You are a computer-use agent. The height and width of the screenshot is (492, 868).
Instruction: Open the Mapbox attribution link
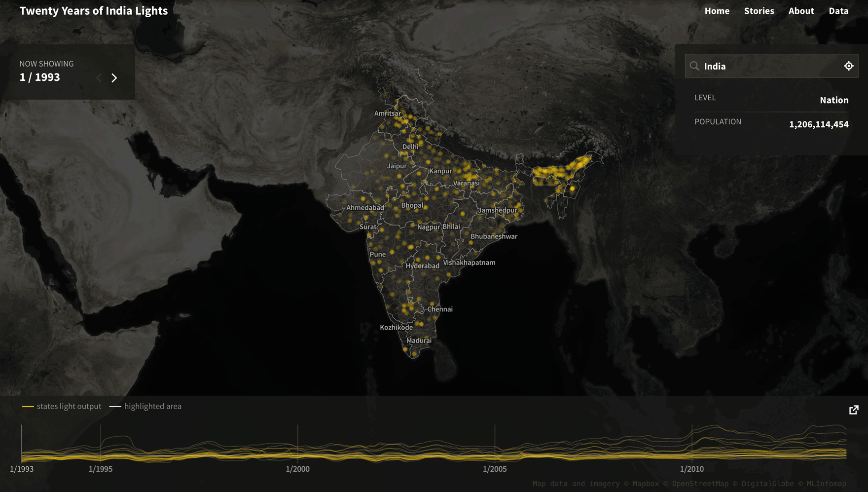pos(646,484)
